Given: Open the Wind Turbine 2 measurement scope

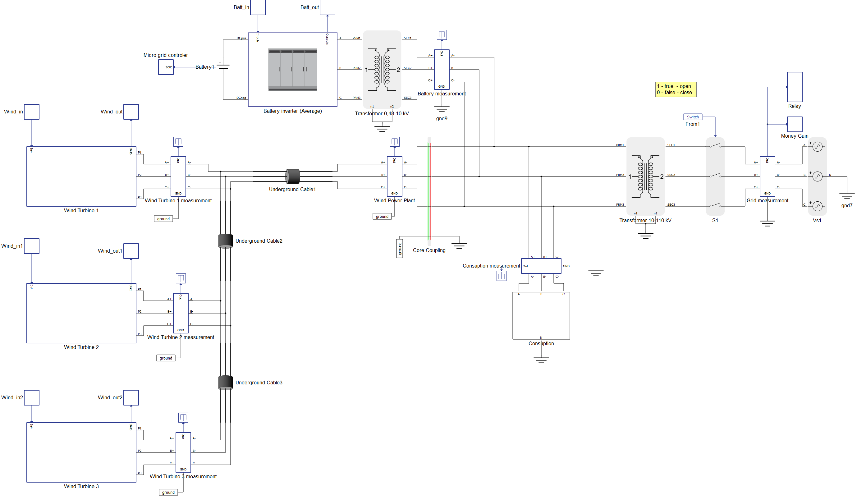Looking at the screenshot, I should pos(181,278).
